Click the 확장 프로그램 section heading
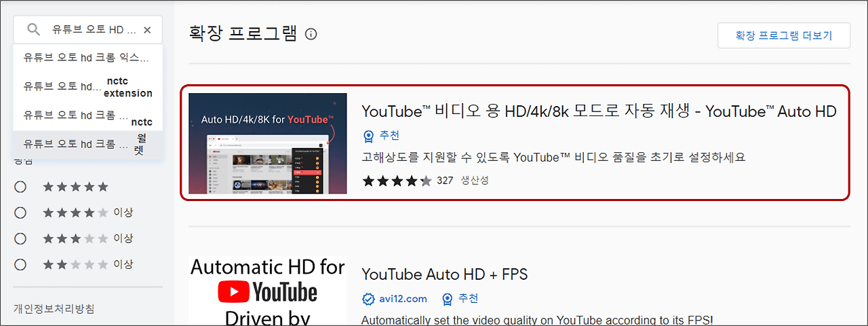The image size is (868, 326). (x=242, y=34)
